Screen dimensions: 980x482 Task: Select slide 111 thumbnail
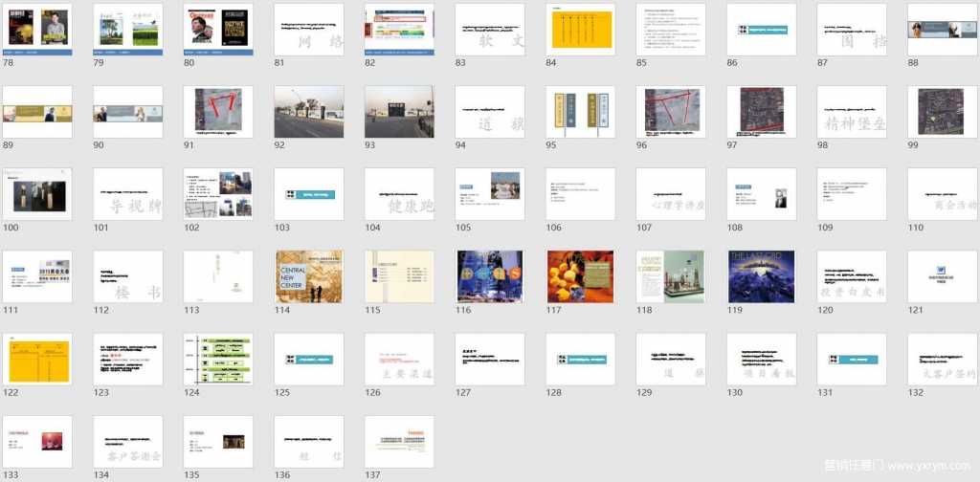click(37, 276)
